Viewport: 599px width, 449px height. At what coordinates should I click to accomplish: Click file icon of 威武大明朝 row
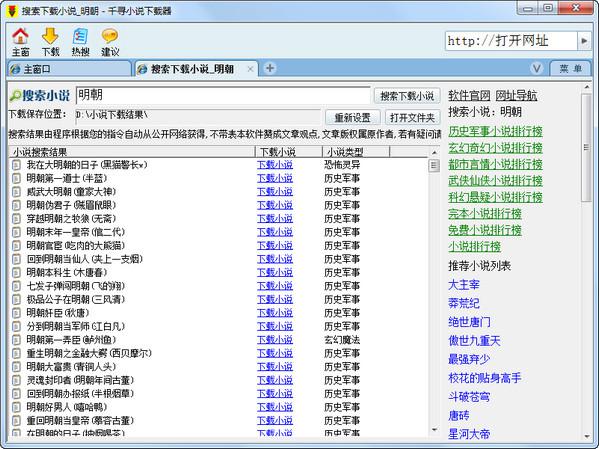point(16,192)
